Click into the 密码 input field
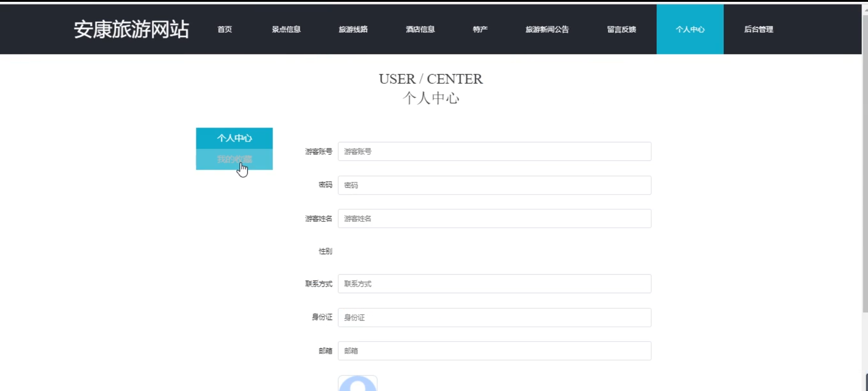The image size is (868, 391). (x=494, y=185)
